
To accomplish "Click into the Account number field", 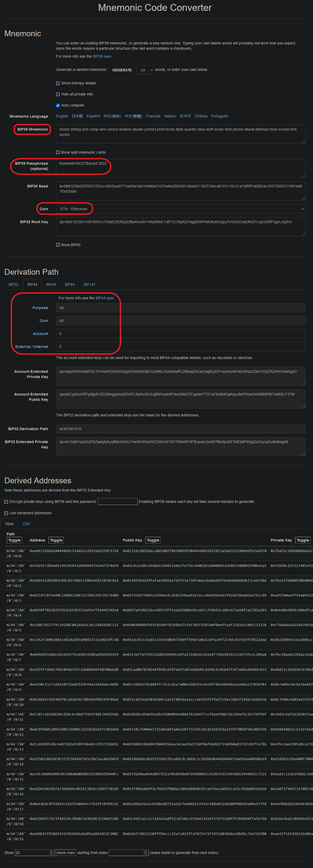I will [180, 334].
